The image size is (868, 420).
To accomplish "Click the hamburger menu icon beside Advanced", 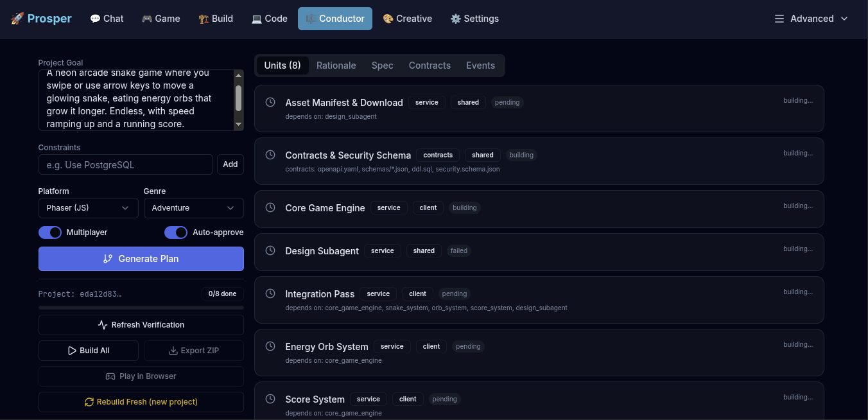I will point(779,19).
